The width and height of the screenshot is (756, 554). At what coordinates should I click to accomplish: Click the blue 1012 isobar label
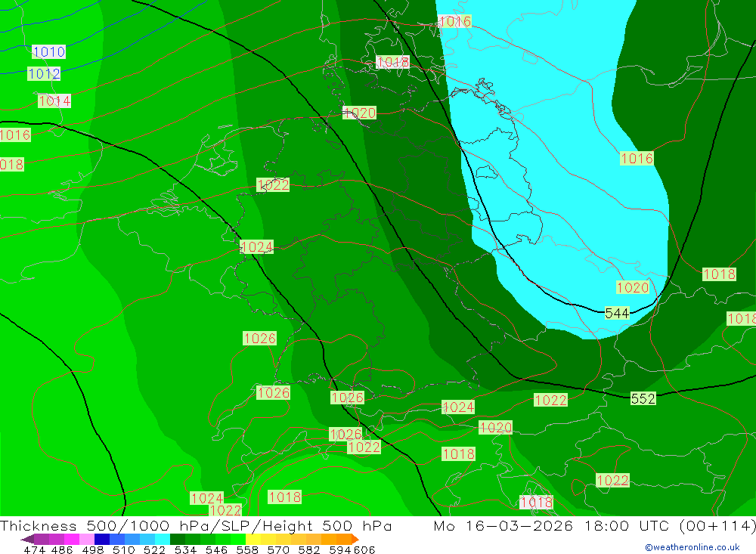(x=44, y=74)
